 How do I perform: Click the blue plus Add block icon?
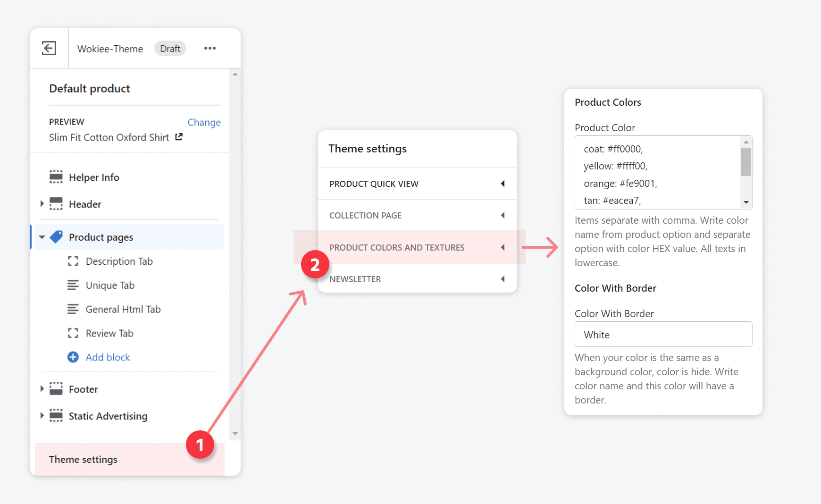click(x=73, y=357)
